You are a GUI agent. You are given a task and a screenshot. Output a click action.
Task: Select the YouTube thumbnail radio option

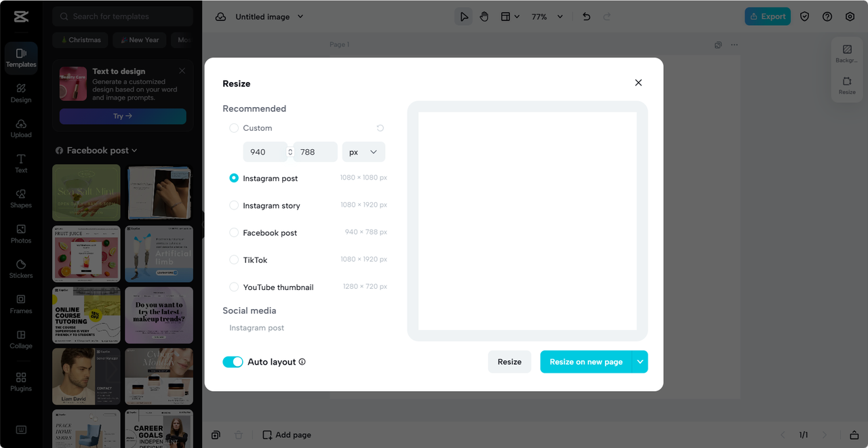(x=234, y=287)
